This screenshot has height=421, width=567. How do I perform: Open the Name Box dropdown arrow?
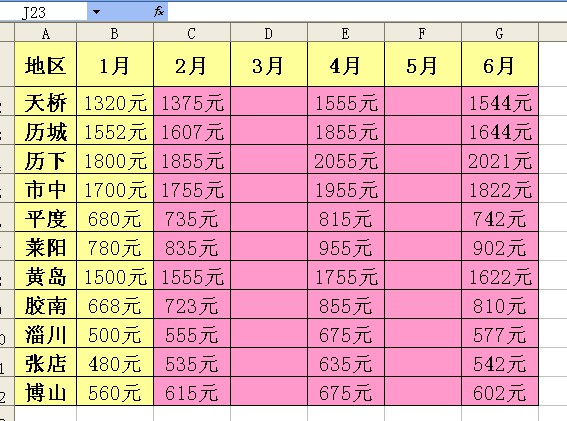tap(96, 12)
